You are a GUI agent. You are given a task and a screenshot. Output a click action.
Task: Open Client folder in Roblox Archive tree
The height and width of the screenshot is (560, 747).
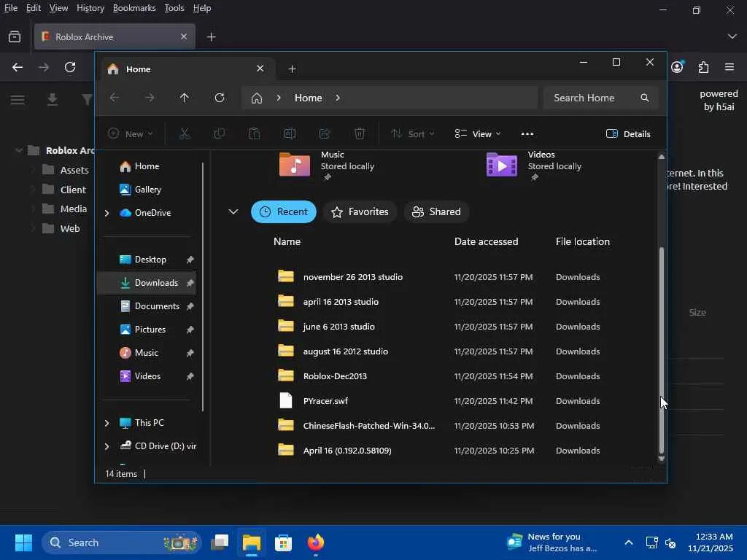point(72,190)
